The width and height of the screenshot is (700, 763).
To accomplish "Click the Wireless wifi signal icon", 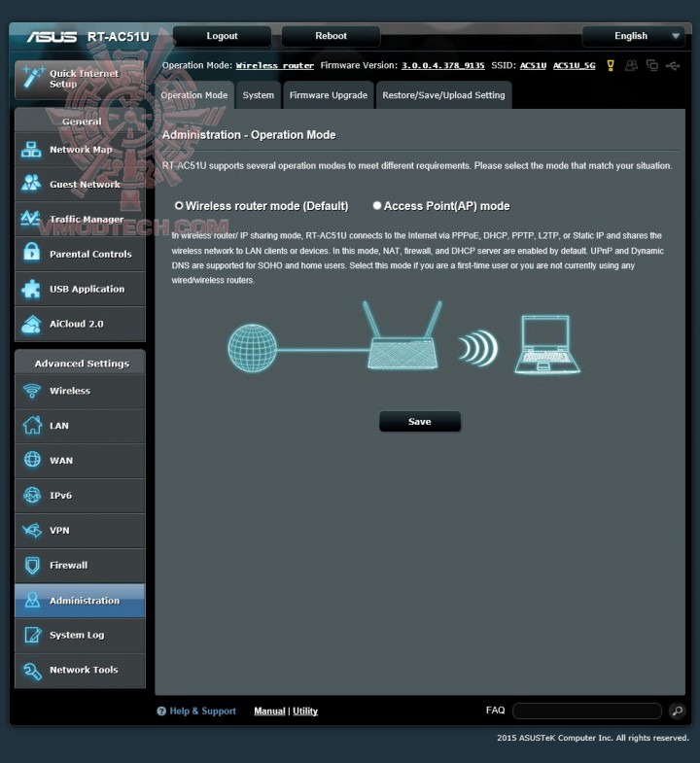I will tap(32, 391).
